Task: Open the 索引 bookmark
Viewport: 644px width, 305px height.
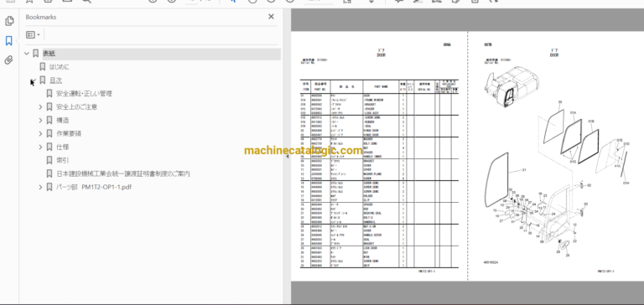Action: pos(62,161)
